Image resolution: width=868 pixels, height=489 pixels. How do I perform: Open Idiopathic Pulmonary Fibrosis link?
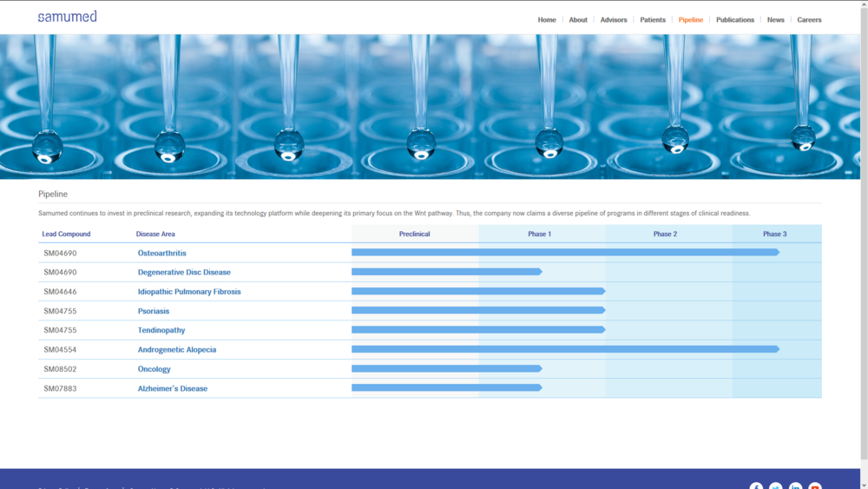[x=189, y=292]
